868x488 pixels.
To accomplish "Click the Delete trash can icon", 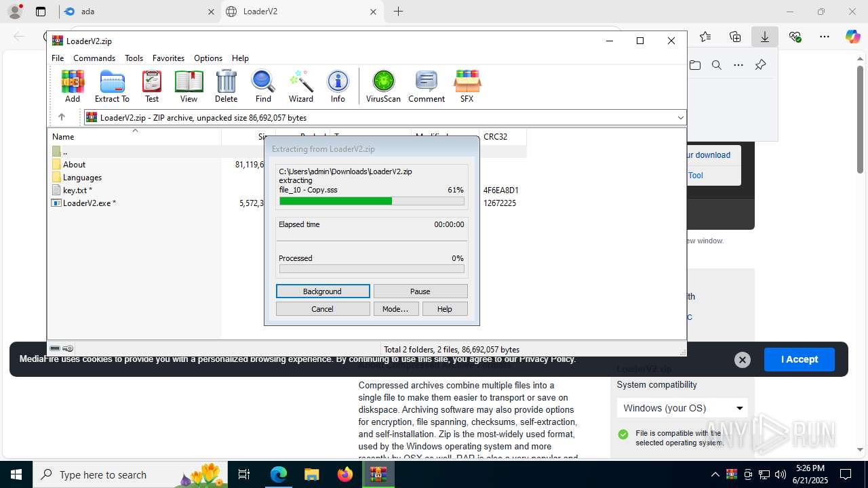I will click(226, 86).
